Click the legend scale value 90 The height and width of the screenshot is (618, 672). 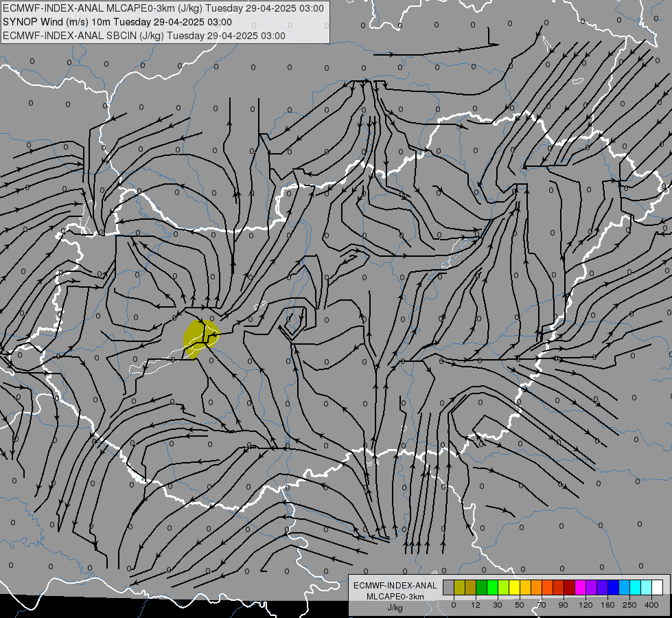[563, 605]
